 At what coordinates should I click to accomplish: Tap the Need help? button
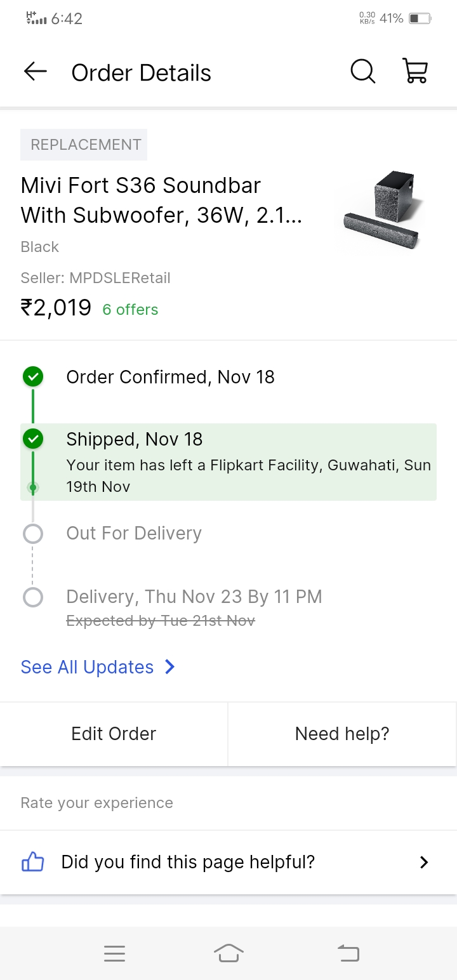(x=342, y=734)
